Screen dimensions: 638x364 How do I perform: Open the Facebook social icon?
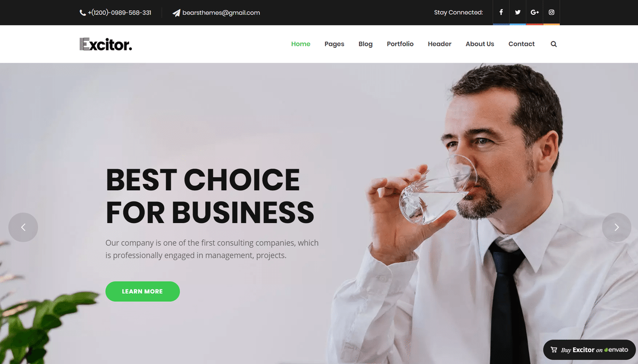click(501, 12)
